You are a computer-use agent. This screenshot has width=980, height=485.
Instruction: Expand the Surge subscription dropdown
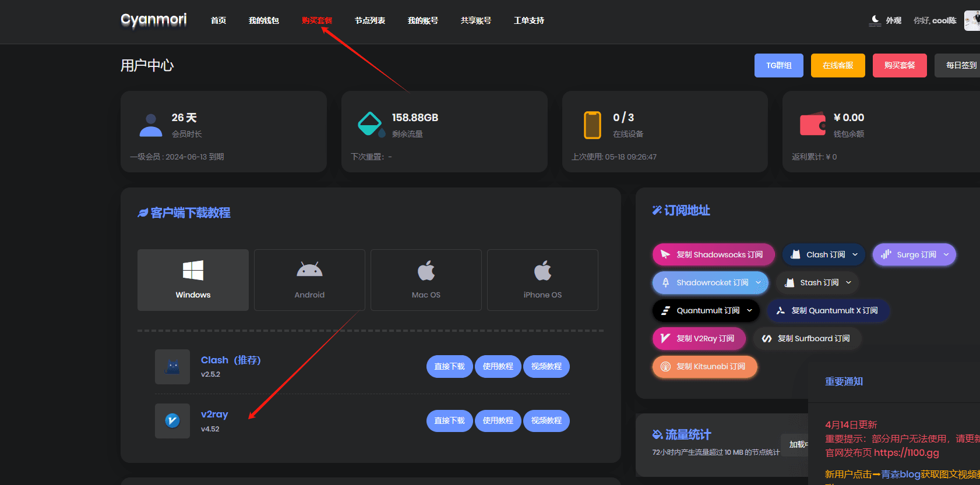pos(914,254)
